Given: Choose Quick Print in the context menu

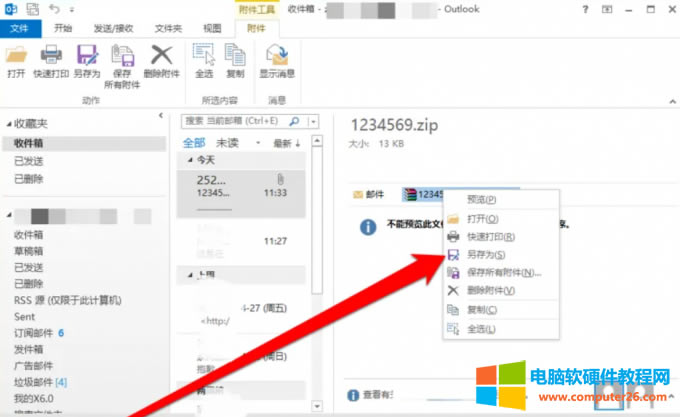Looking at the screenshot, I should click(x=501, y=237).
